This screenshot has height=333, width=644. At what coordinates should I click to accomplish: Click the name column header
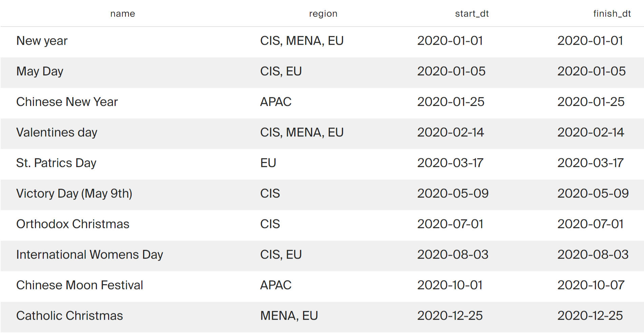pyautogui.click(x=123, y=14)
